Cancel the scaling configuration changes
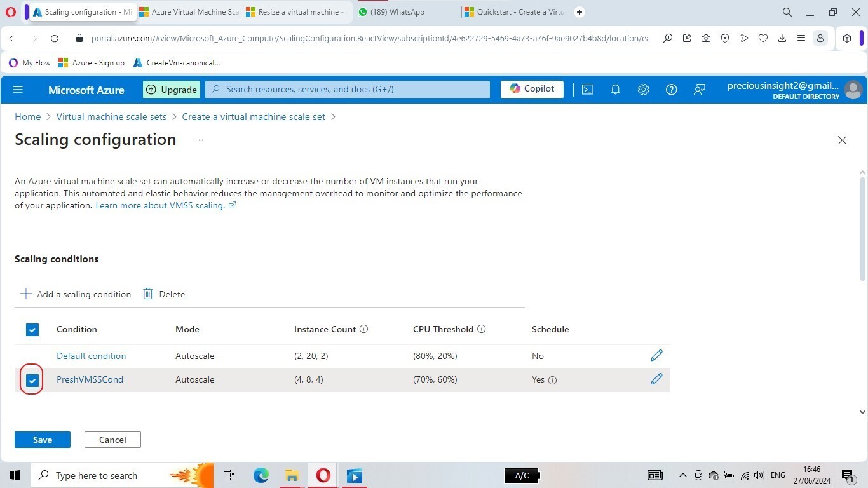 point(112,440)
